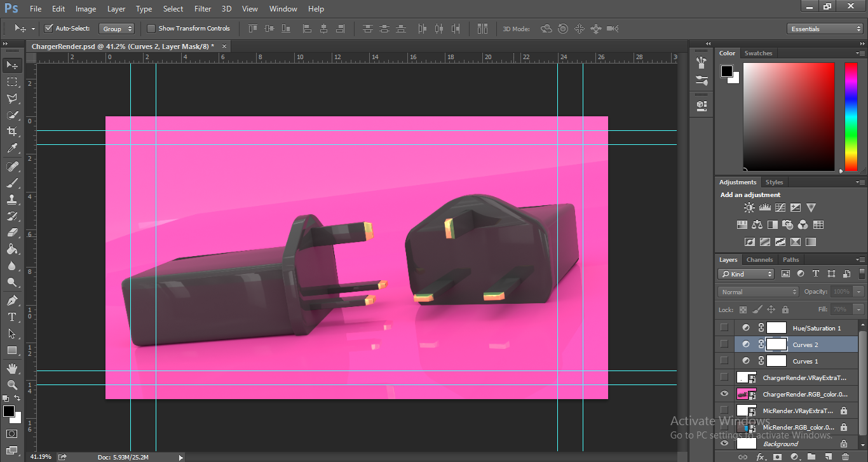The height and width of the screenshot is (462, 868).
Task: Switch to the Channels tab
Action: tap(759, 259)
